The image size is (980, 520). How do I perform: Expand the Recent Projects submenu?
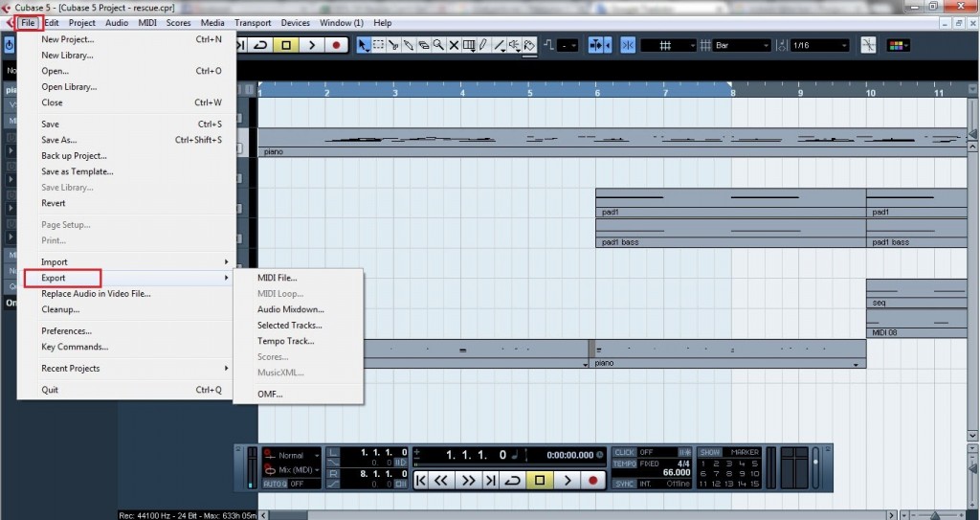(127, 368)
